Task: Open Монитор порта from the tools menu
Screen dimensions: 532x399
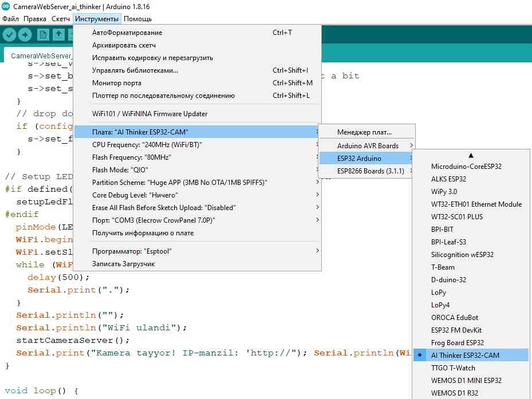Action: coord(117,83)
